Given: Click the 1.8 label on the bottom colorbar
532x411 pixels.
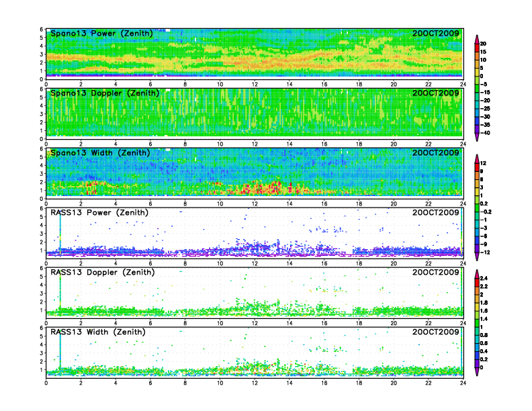Looking at the screenshot, I should coord(484,302).
